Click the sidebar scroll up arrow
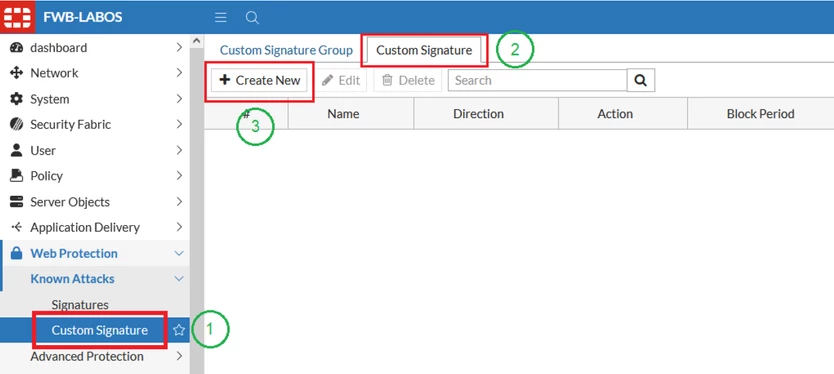Viewport: 834px width, 374px height. pyautogui.click(x=196, y=41)
